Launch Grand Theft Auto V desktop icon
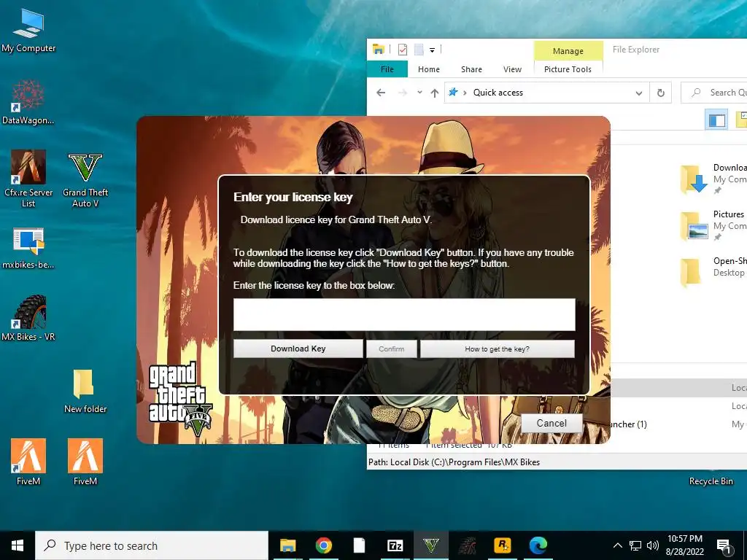This screenshot has height=560, width=747. tap(85, 181)
